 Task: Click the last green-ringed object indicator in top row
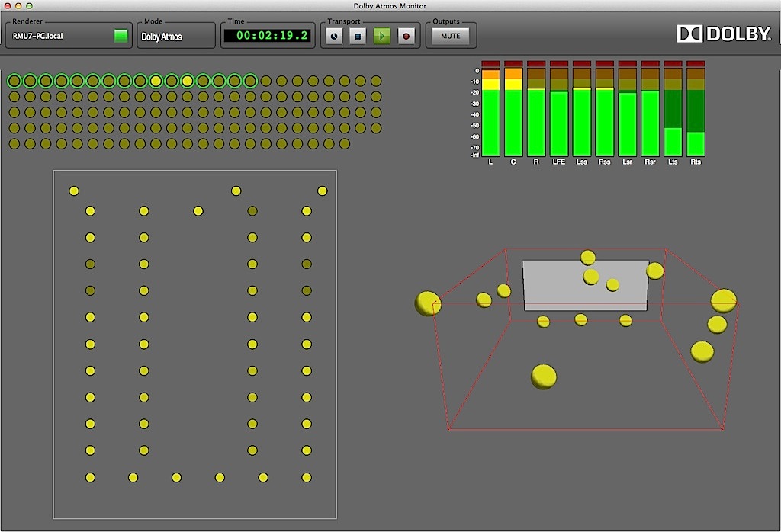click(x=250, y=81)
